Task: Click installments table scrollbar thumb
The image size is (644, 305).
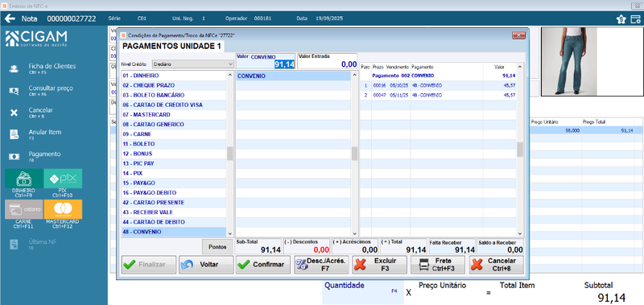Action: (x=520, y=150)
